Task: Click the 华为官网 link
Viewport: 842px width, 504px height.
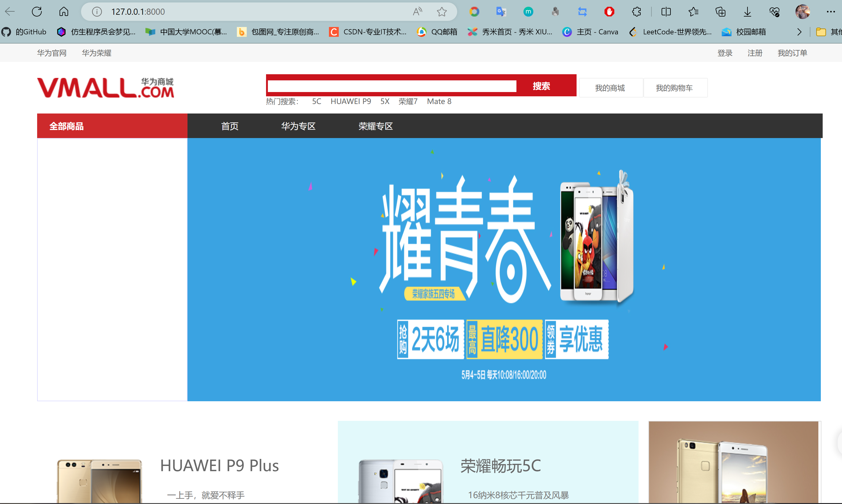Action: 52,53
